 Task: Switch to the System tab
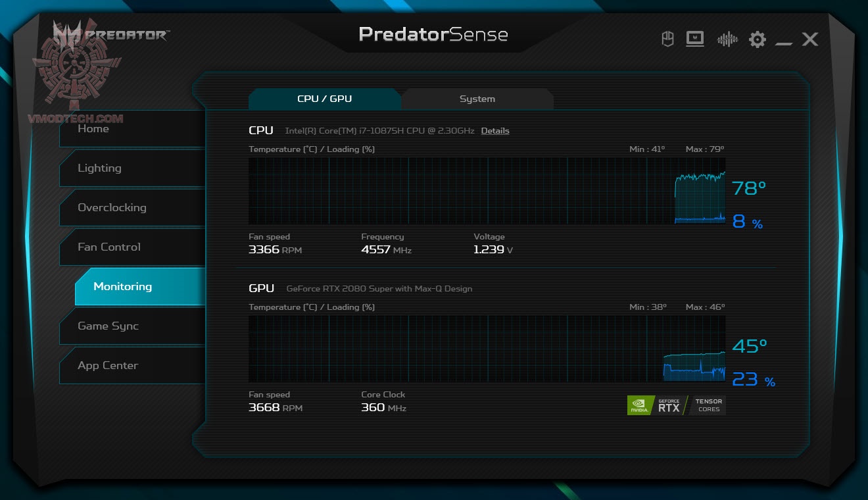pos(477,99)
